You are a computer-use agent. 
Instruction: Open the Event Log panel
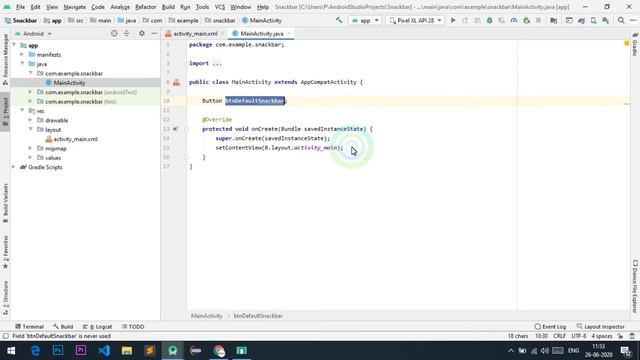point(550,327)
